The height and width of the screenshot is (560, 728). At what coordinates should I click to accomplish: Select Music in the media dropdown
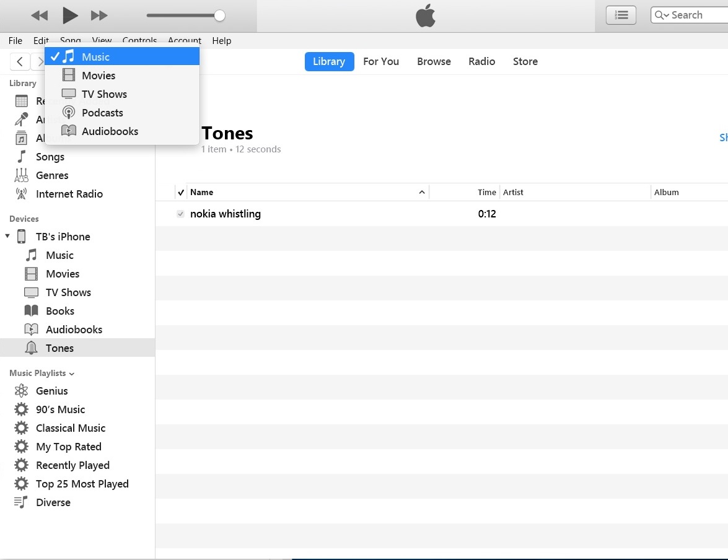tap(122, 56)
